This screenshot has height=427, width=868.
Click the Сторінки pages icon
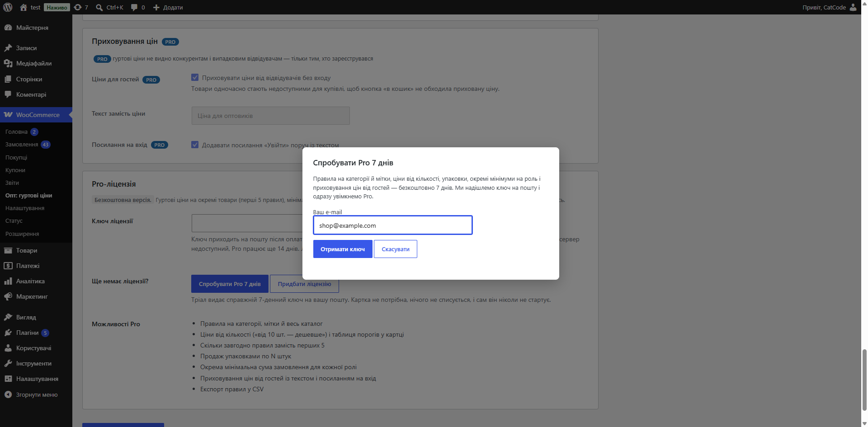tap(8, 79)
